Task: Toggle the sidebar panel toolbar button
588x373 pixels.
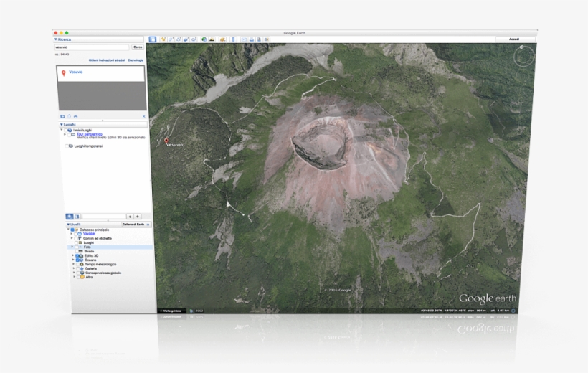Action: point(152,39)
